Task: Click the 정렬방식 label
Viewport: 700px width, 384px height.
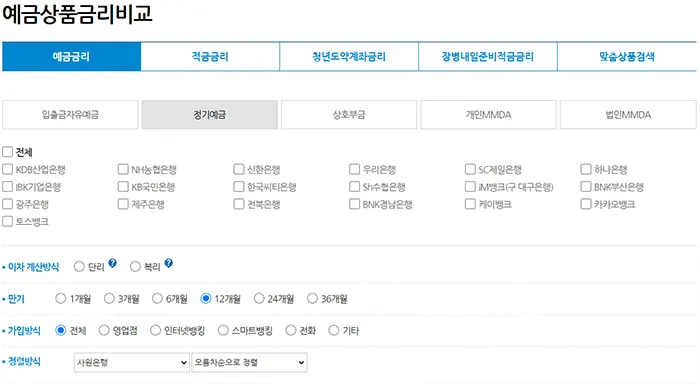Action: pyautogui.click(x=24, y=362)
